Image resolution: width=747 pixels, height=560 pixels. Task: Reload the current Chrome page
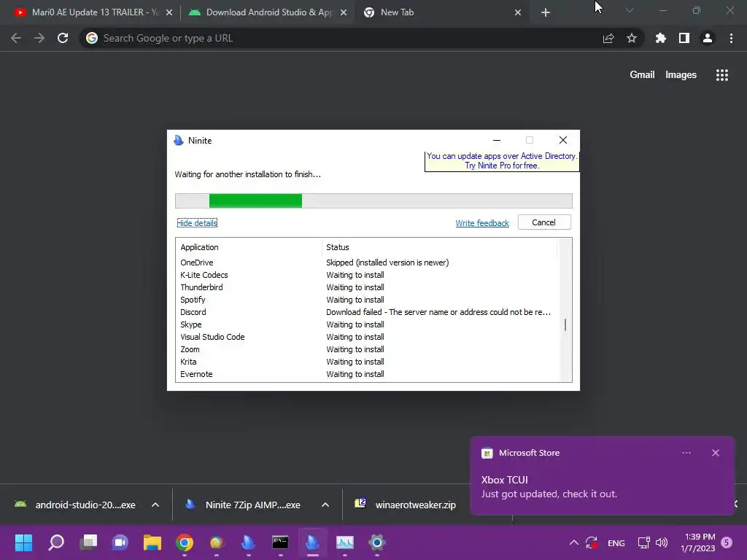pyautogui.click(x=63, y=38)
